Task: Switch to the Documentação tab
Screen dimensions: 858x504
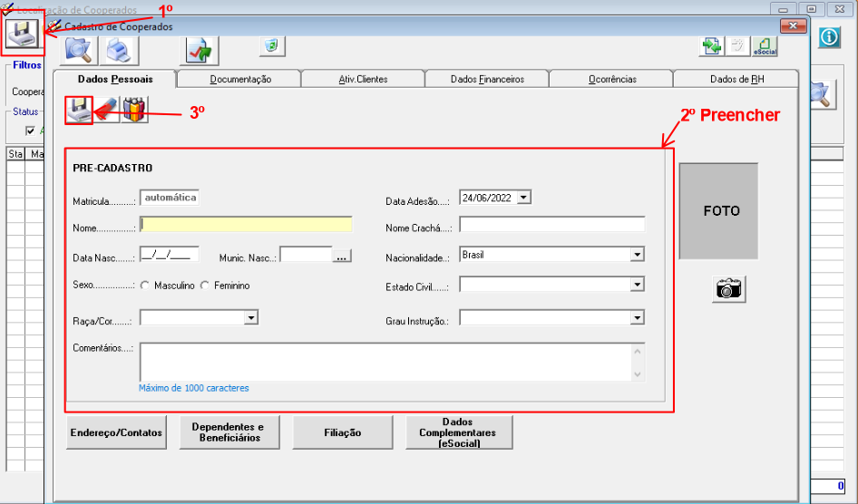Action: [x=240, y=79]
